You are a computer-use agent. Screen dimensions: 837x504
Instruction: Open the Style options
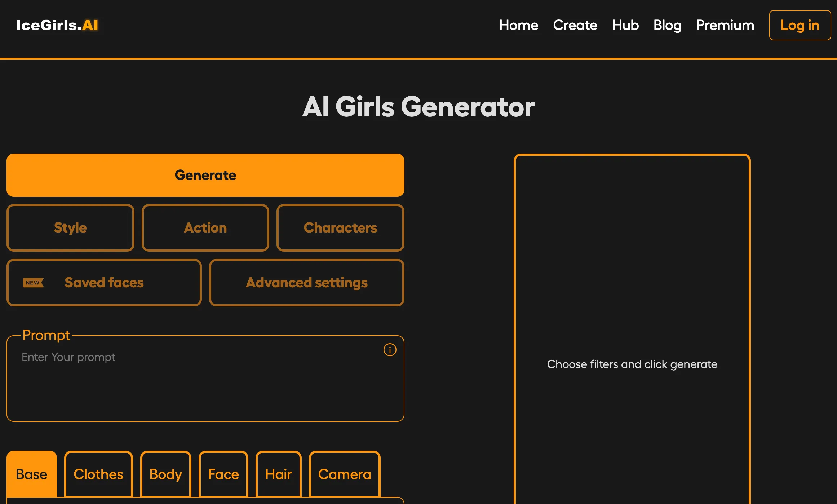(x=70, y=228)
